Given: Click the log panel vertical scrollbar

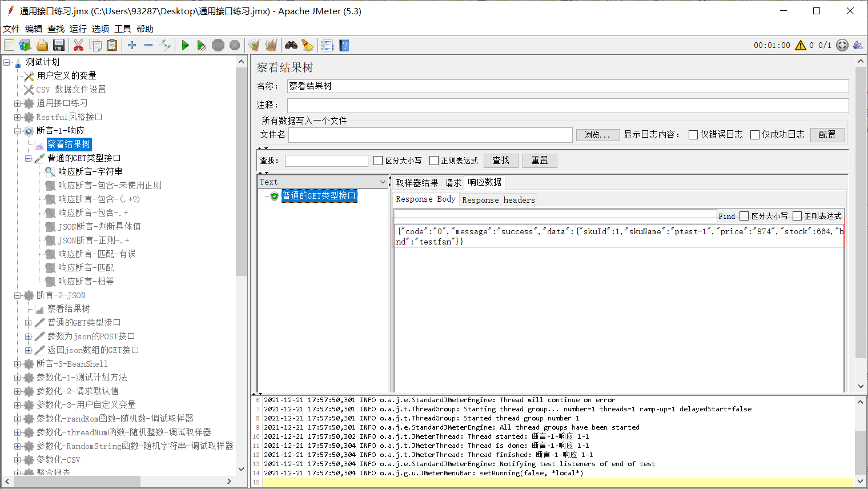Looking at the screenshot, I should point(861,452).
